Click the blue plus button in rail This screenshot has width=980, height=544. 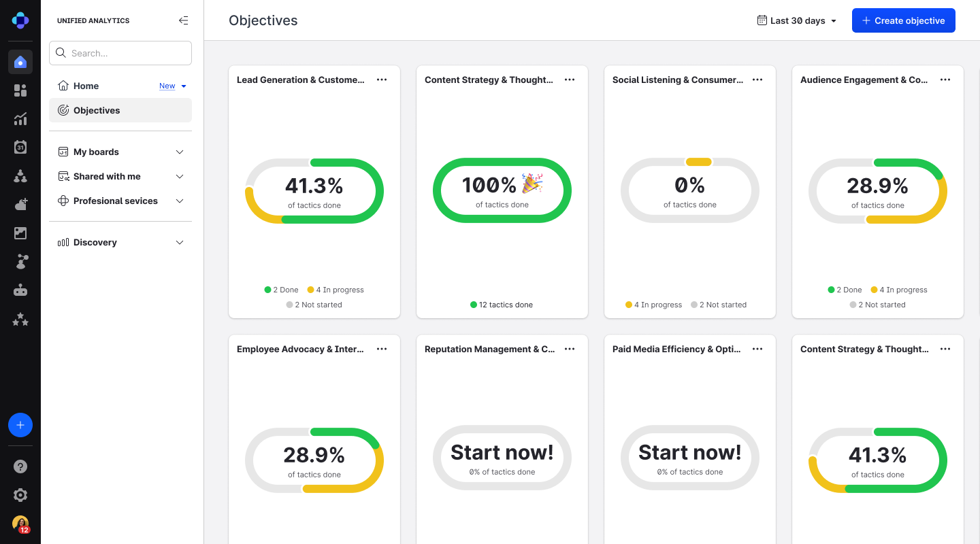pyautogui.click(x=20, y=425)
